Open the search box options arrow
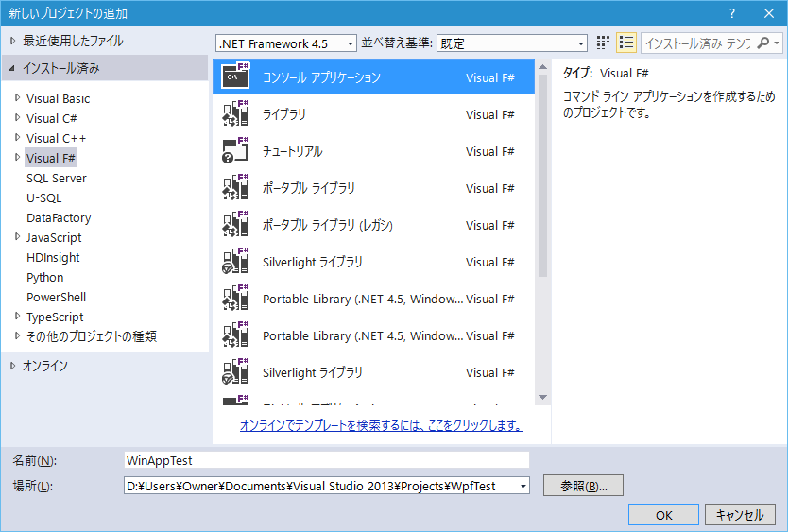This screenshot has width=788, height=532. pos(777,43)
